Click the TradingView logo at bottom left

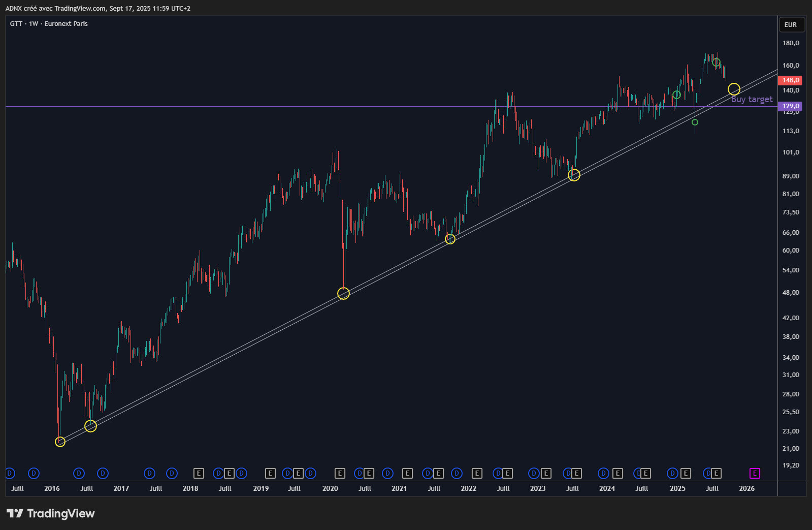[51, 513]
